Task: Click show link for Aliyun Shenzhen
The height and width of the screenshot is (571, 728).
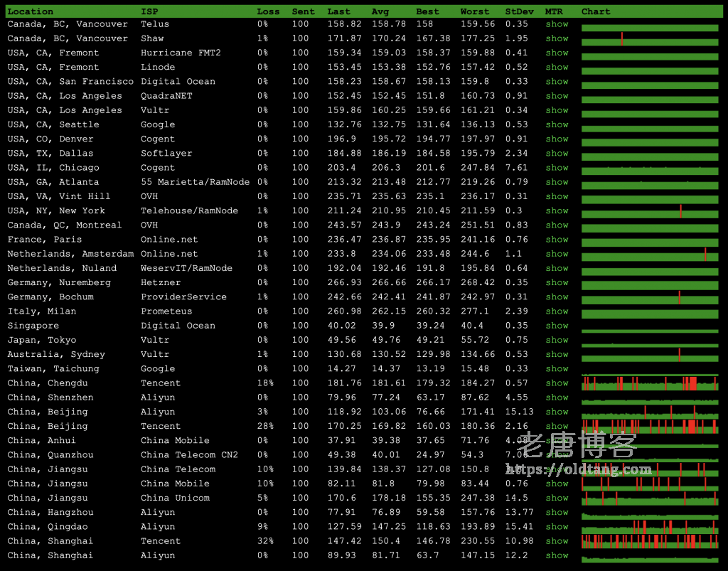Action: coord(557,397)
